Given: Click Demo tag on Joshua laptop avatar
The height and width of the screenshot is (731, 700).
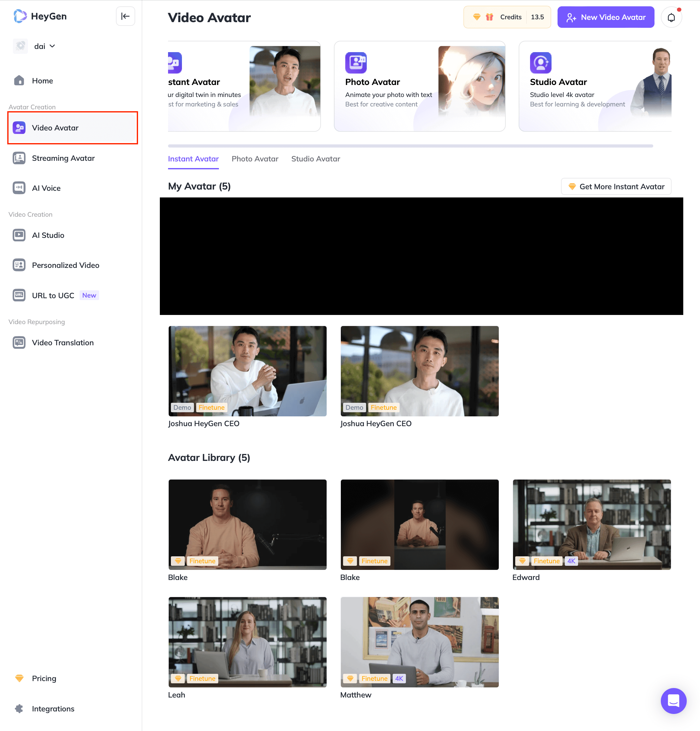Looking at the screenshot, I should pyautogui.click(x=182, y=407).
